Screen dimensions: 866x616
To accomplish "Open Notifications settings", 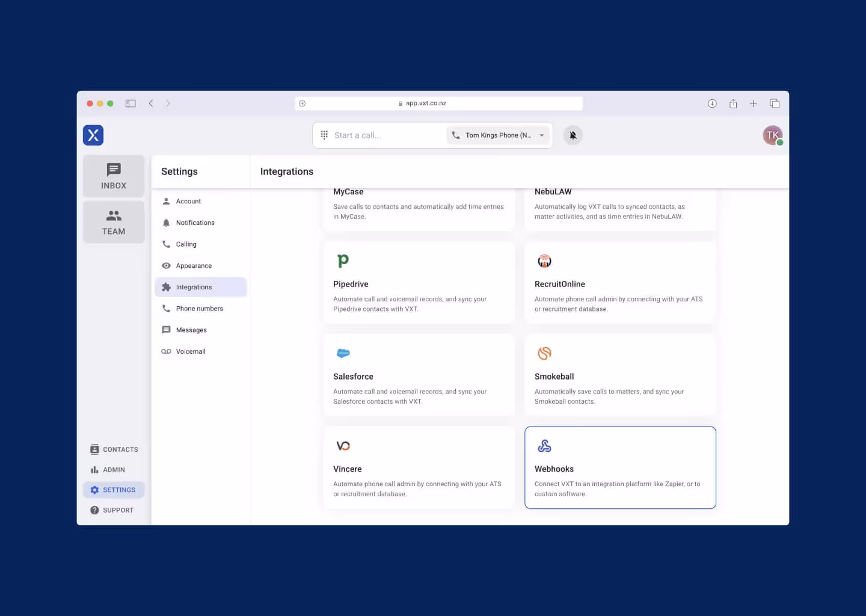I will tap(201, 223).
